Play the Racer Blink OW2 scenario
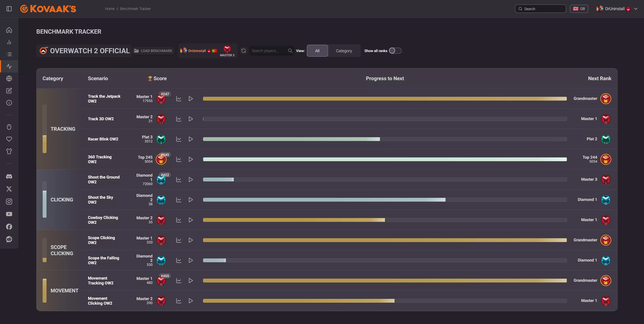Viewport: 644px width, 324px height. (191, 139)
